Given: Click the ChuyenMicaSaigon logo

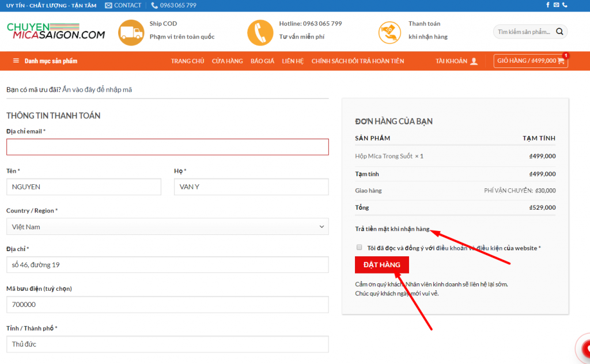Looking at the screenshot, I should [56, 31].
